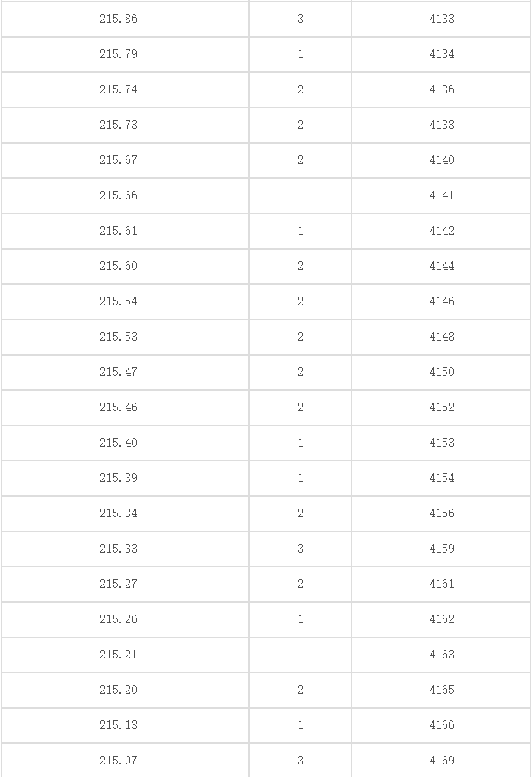The width and height of the screenshot is (532, 777).
Task: Select the cell showing 4142
Action: (441, 231)
